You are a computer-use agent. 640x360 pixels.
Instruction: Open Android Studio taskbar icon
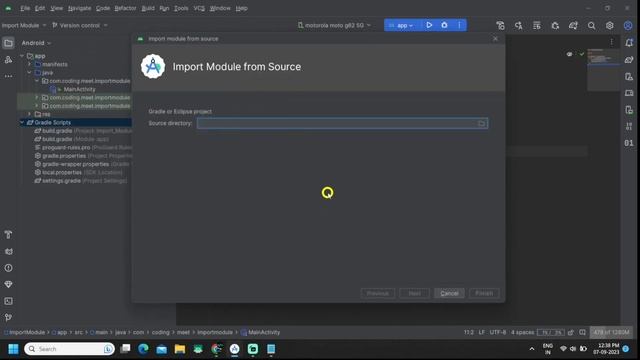tap(234, 349)
